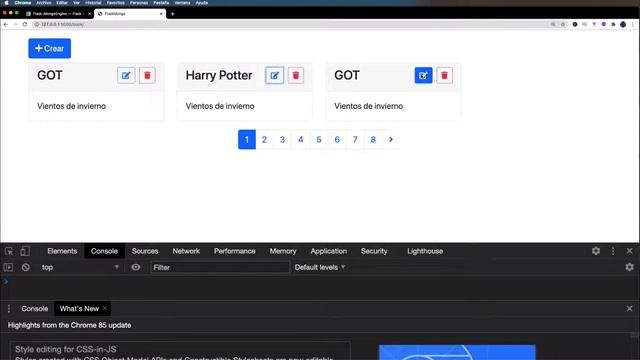Open the Chrome profile avatar
This screenshot has height=360, width=640.
(x=623, y=24)
